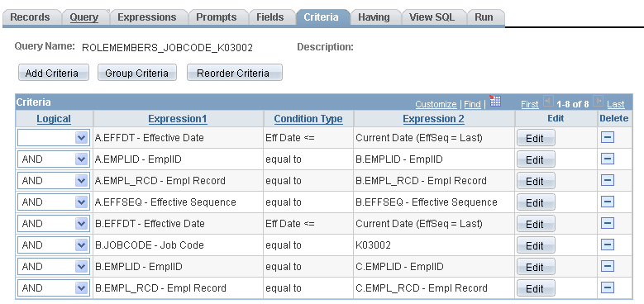Edit the A.EFFSEQ criteria row

(x=536, y=202)
